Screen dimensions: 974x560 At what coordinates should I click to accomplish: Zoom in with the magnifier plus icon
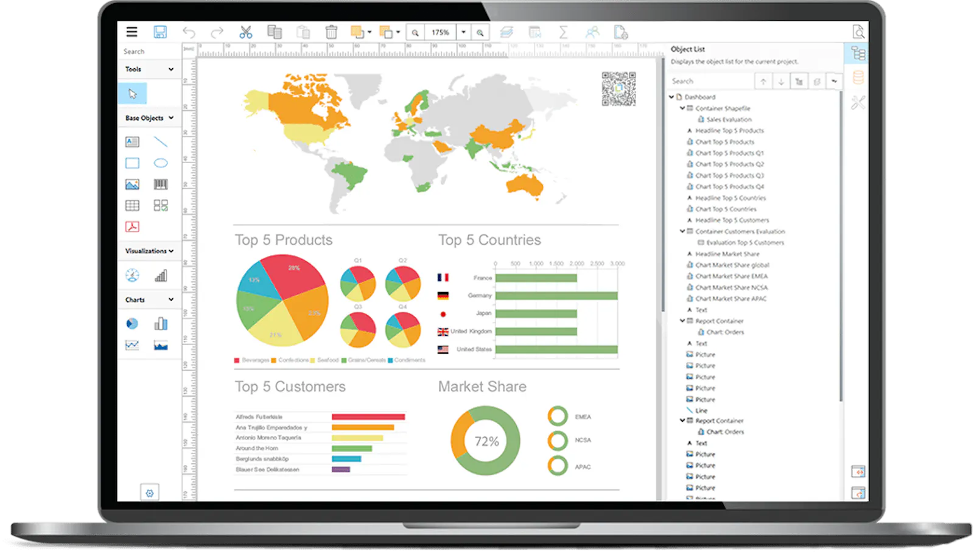pyautogui.click(x=480, y=33)
